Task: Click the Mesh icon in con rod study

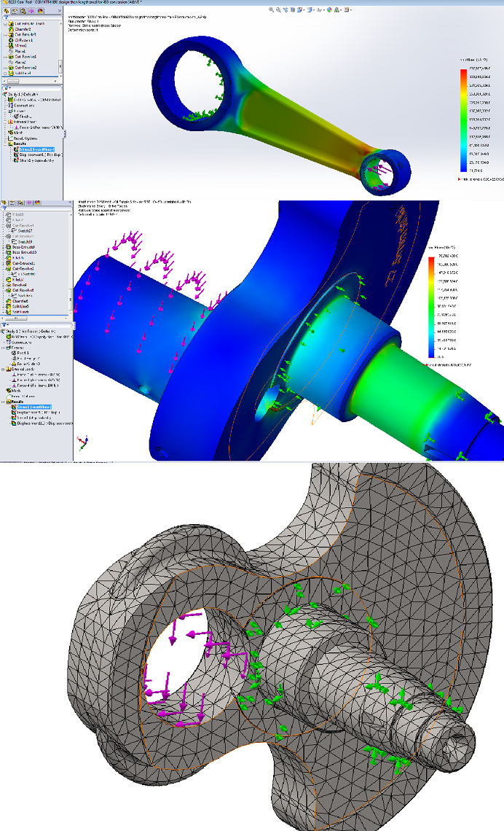Action: pyautogui.click(x=11, y=133)
